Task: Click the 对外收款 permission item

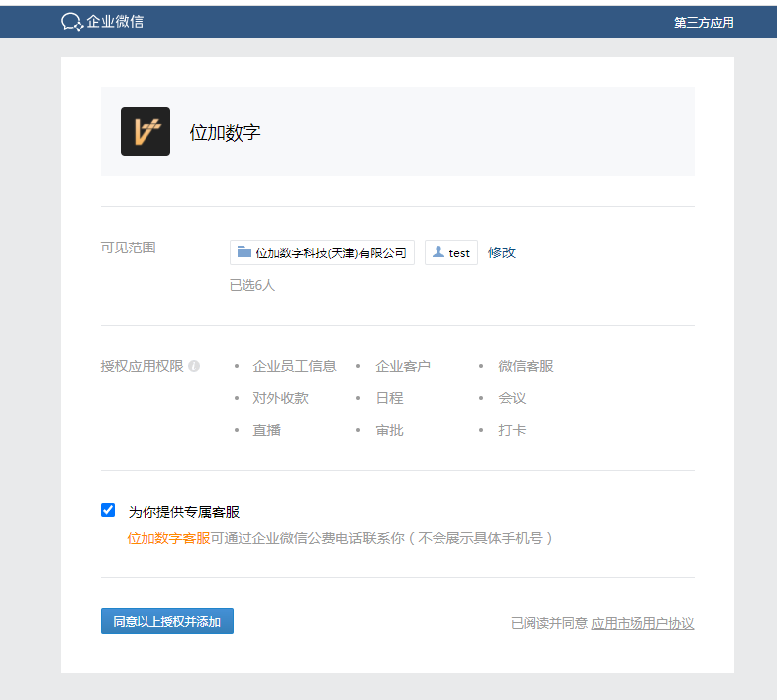Action: (x=280, y=398)
